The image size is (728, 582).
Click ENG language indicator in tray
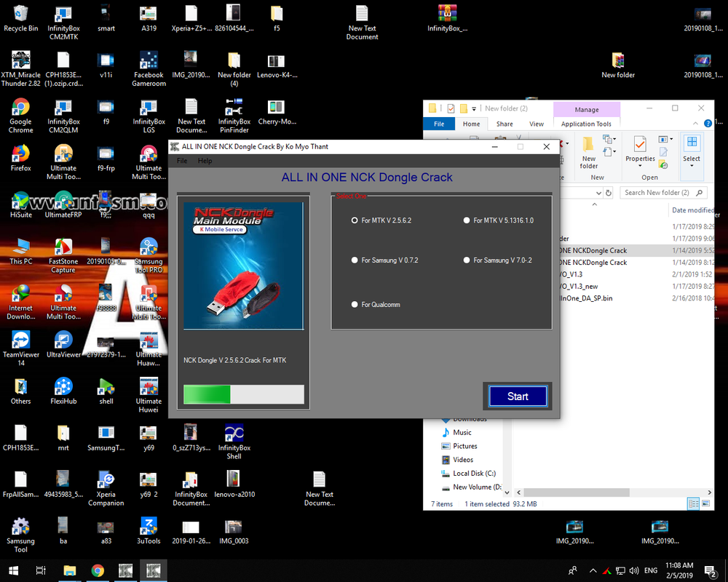(x=651, y=570)
